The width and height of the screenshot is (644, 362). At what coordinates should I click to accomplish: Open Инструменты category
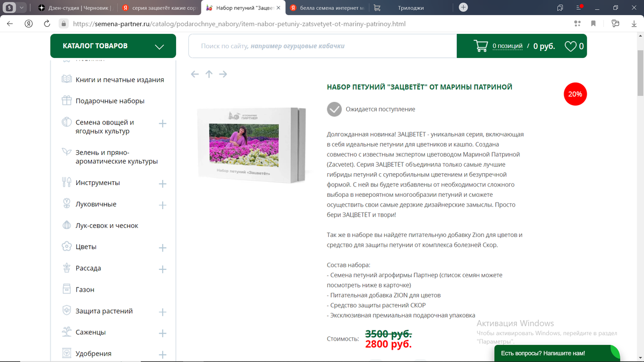[98, 182]
